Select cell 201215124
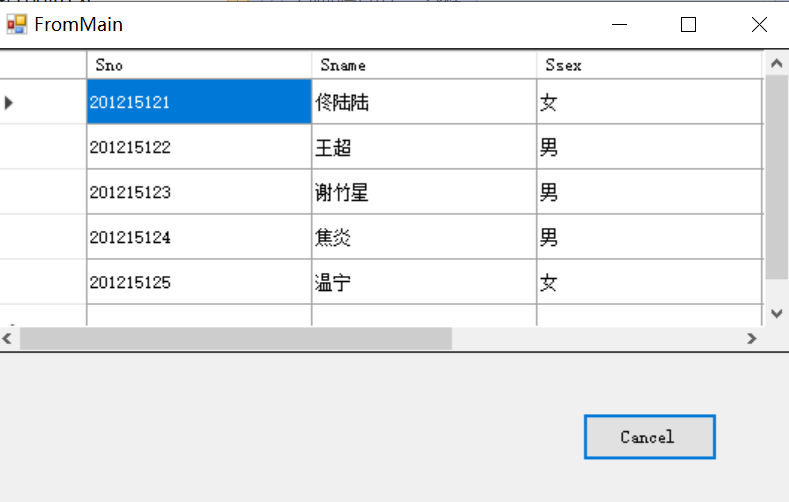 pos(199,237)
